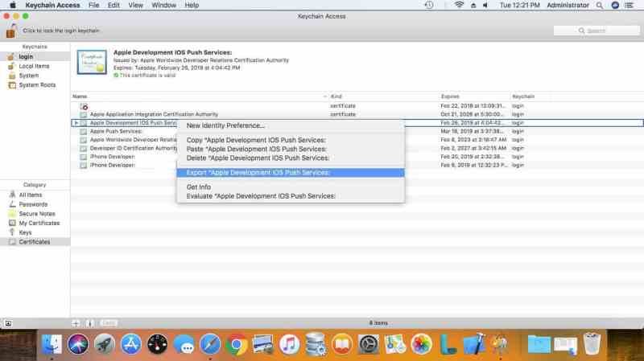Select Developer ID Certification Authority row
The width and height of the screenshot is (644, 361).
357,148
